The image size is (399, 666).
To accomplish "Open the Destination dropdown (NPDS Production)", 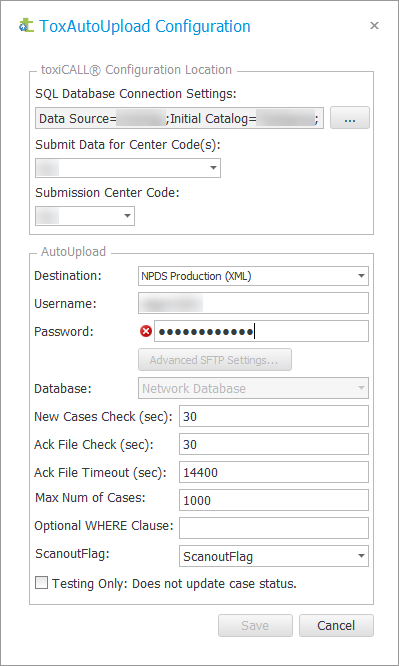I will point(253,276).
